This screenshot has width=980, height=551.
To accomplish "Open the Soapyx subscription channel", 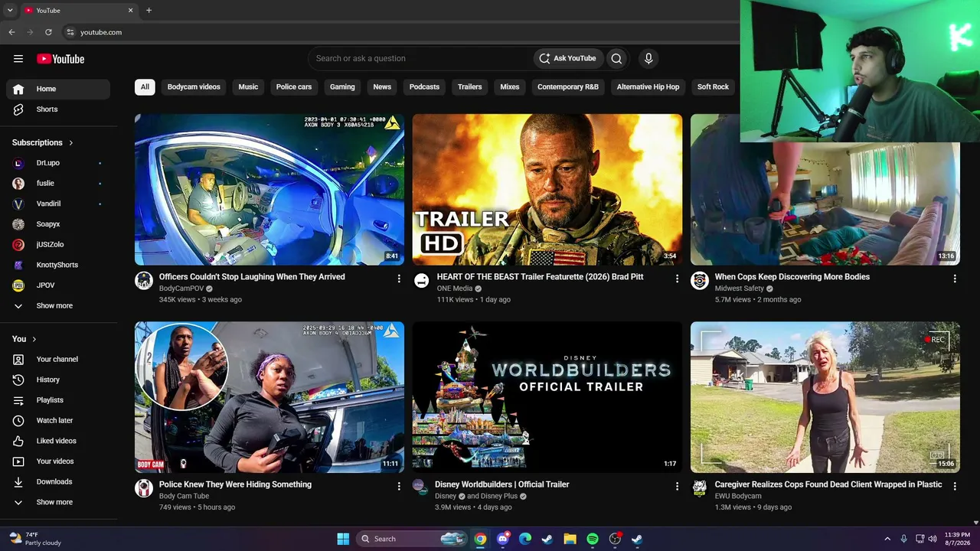I will [x=58, y=224].
